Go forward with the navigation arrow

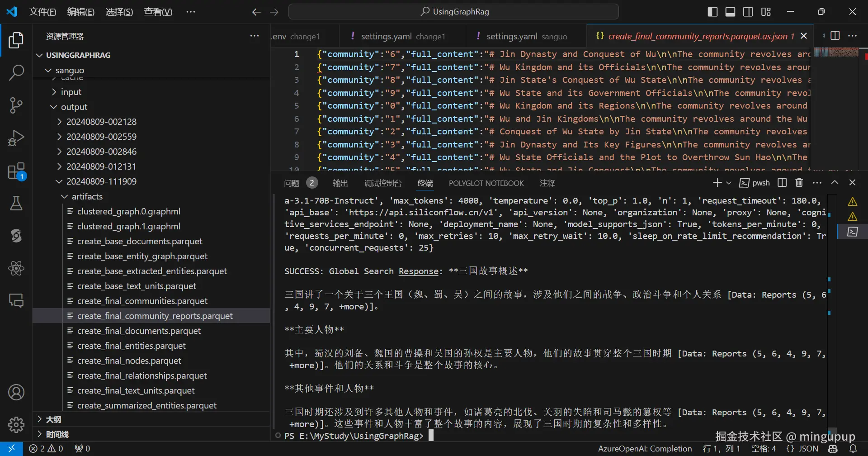(x=274, y=12)
